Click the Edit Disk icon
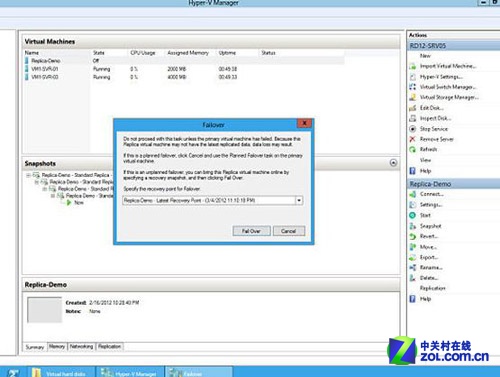This screenshot has height=377, width=500. (x=413, y=108)
